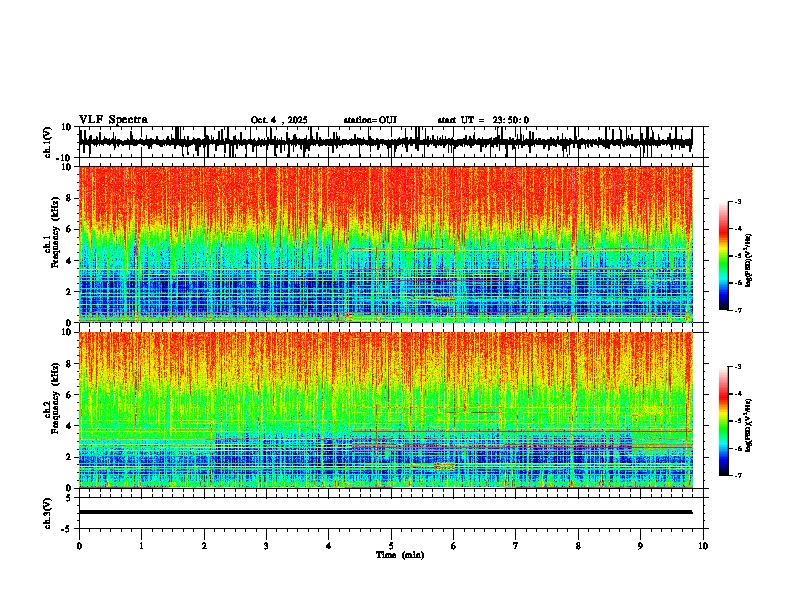Click time axis tick label '5'
Viewport: 792px width, 612px height.
(x=391, y=546)
